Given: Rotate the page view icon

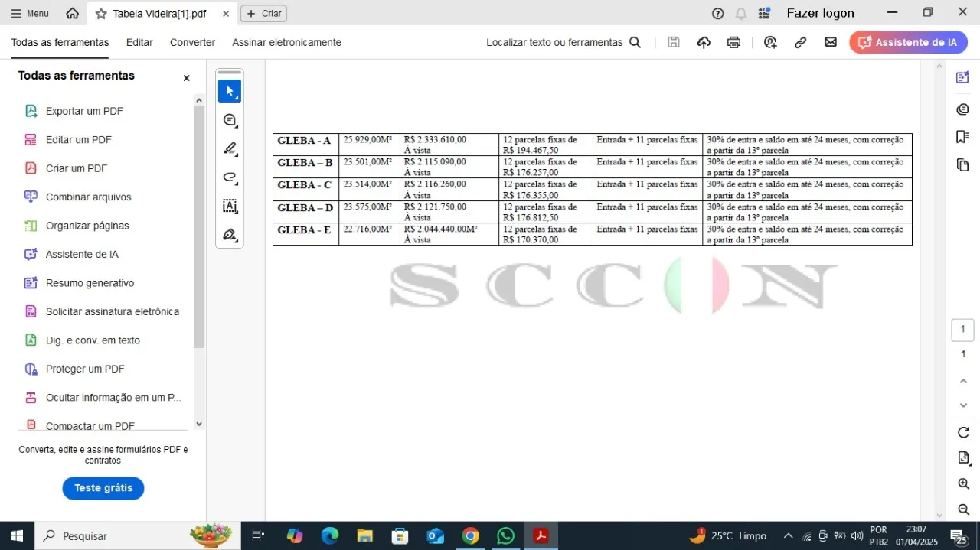Looking at the screenshot, I should 963,432.
